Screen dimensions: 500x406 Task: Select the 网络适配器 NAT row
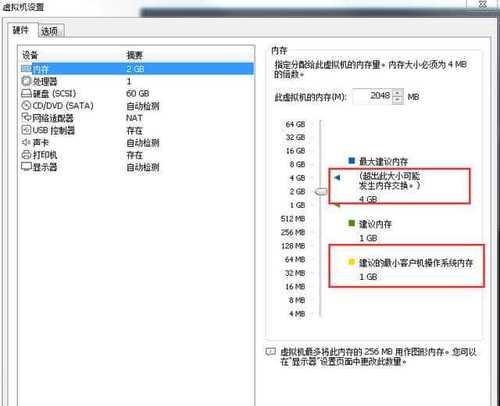137,118
